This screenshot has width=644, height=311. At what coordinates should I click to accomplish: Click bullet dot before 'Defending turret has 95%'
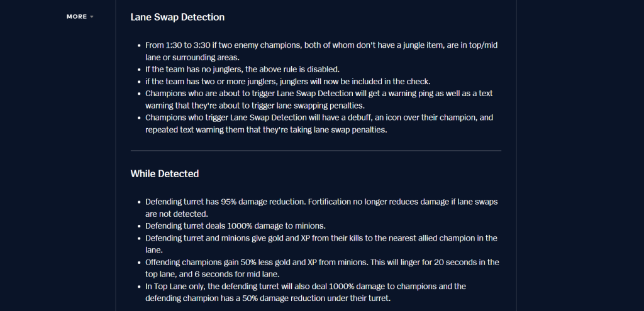[140, 202]
